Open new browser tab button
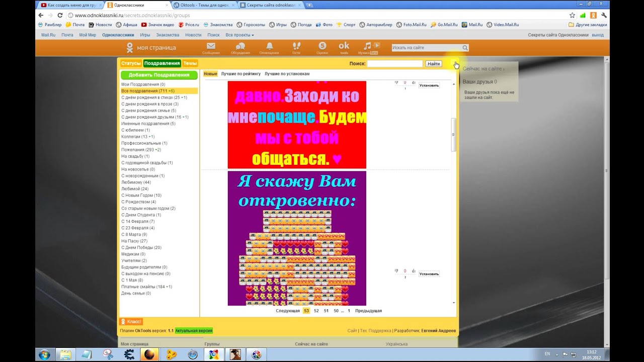The width and height of the screenshot is (644, 362). [x=309, y=5]
